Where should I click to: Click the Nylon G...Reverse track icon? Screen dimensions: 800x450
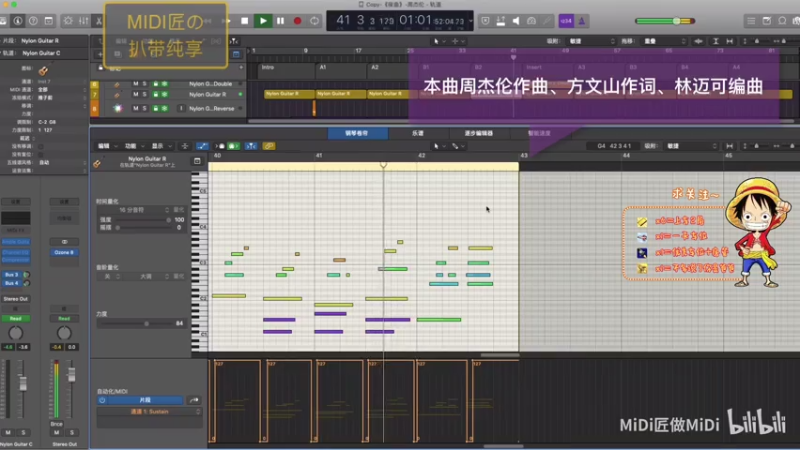pyautogui.click(x=118, y=108)
